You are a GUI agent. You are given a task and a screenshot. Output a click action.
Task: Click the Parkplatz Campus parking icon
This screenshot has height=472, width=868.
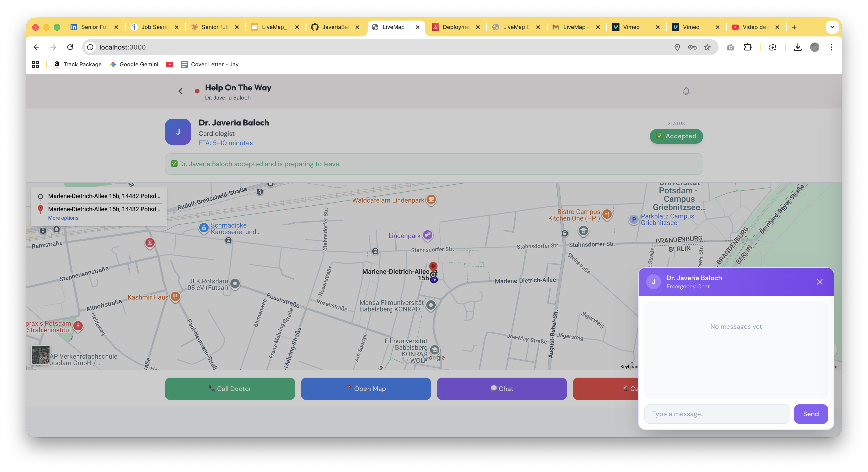tap(633, 219)
